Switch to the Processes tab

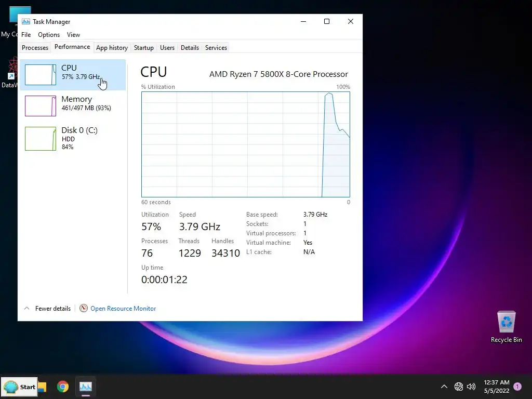coord(35,48)
